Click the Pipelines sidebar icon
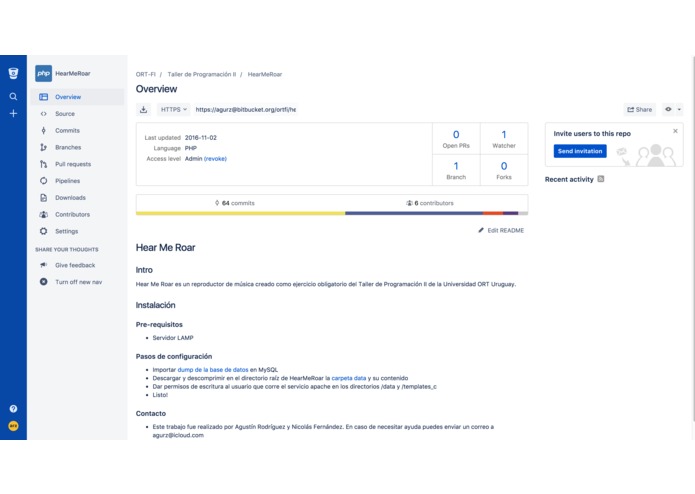Image resolution: width=695 pixels, height=494 pixels. point(43,181)
